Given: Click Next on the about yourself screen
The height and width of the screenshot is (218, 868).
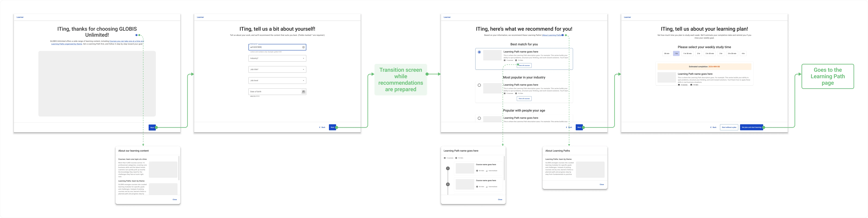Looking at the screenshot, I should tap(333, 127).
